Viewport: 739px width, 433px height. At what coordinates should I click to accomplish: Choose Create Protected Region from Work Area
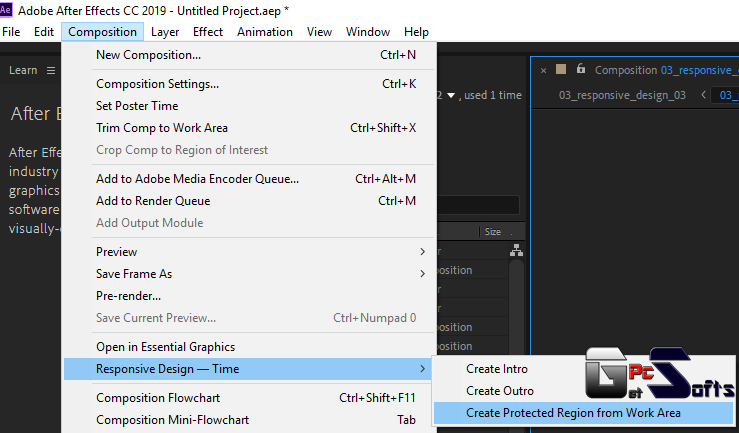[x=583, y=413]
